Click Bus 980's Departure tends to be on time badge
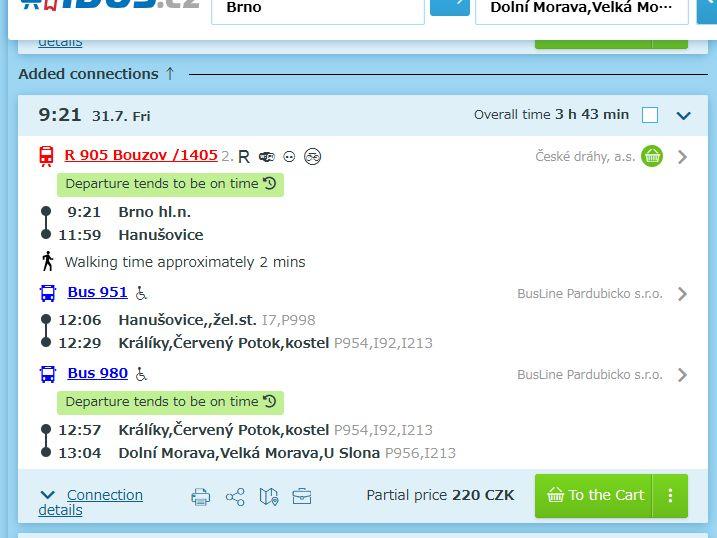This screenshot has height=538, width=717. (170, 403)
